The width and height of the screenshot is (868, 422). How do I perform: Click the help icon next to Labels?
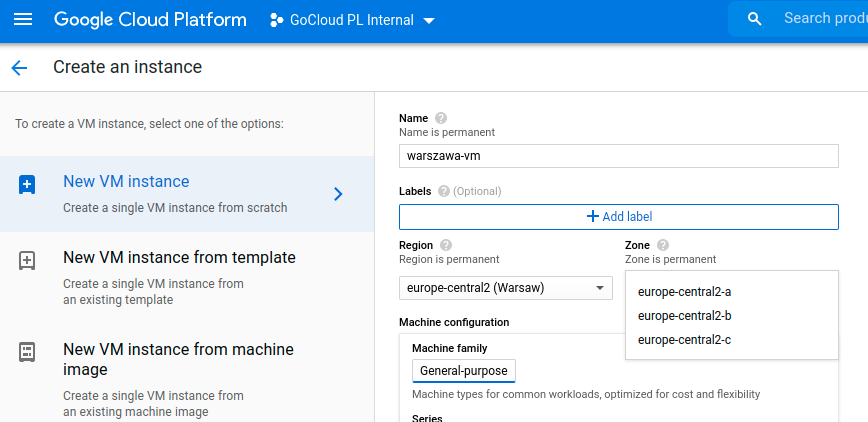443,191
